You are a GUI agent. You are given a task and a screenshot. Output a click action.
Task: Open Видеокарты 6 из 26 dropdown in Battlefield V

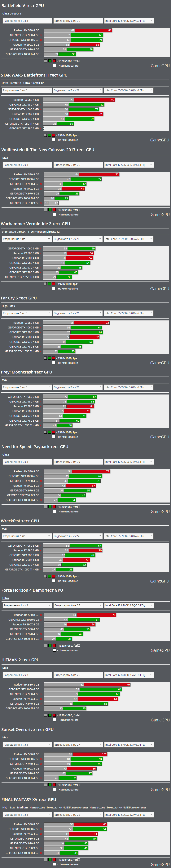[78, 21]
